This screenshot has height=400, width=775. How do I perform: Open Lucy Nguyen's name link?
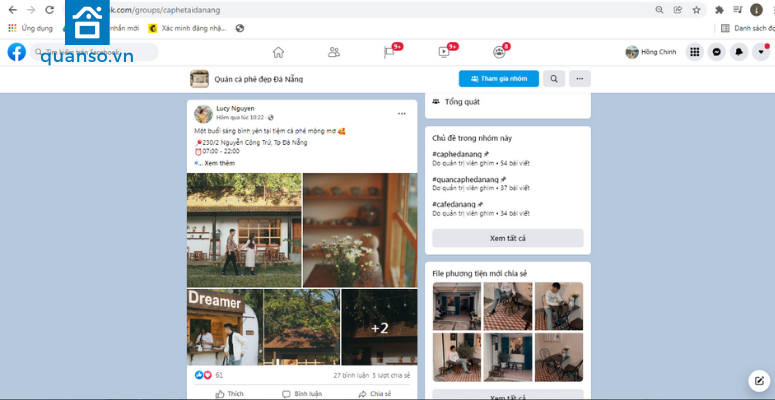[236, 108]
